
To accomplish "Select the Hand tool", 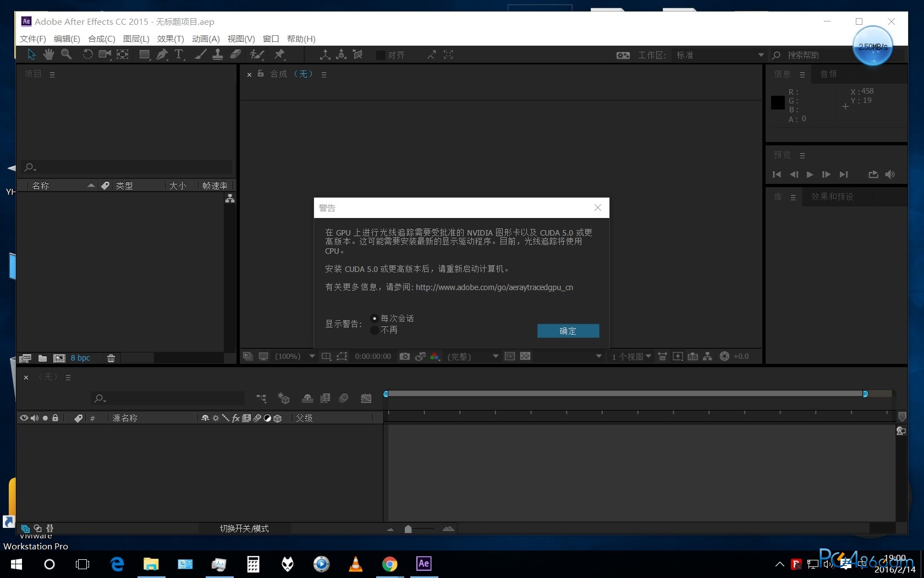I will coord(48,54).
